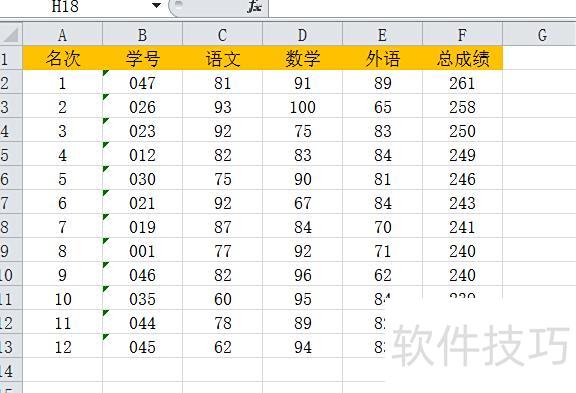Screen dimensions: 576x393
Task: Click the Chinese score 78 in row 12
Action: point(223,323)
